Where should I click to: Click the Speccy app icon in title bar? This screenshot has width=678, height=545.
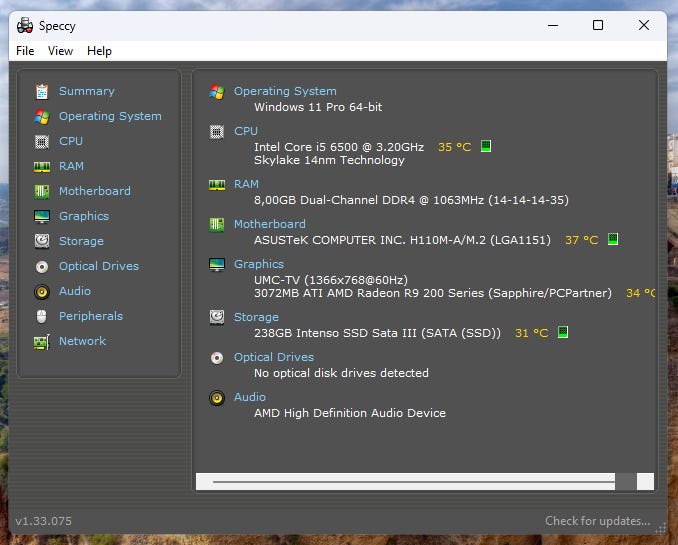(x=25, y=26)
